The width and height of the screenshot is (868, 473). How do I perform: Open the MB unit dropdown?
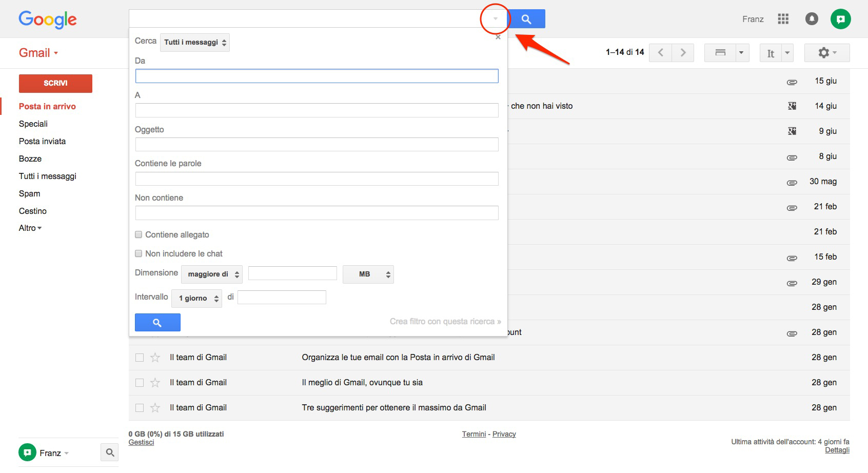pyautogui.click(x=368, y=274)
